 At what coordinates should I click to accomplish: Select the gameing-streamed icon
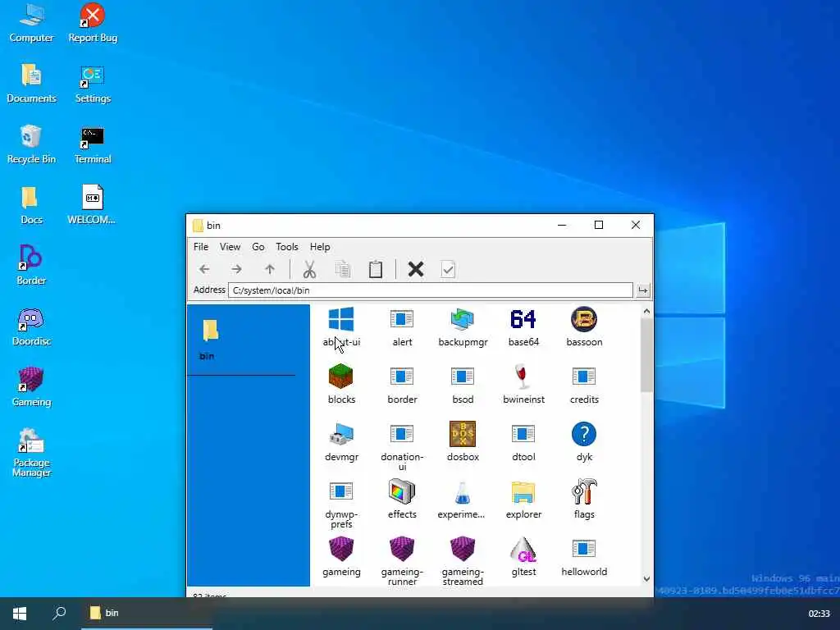point(463,549)
